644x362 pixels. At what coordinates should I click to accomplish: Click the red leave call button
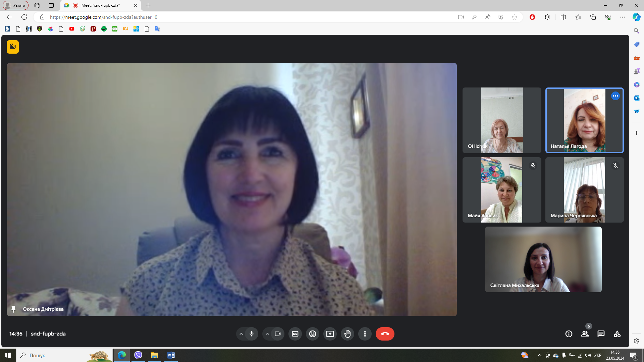(x=385, y=334)
